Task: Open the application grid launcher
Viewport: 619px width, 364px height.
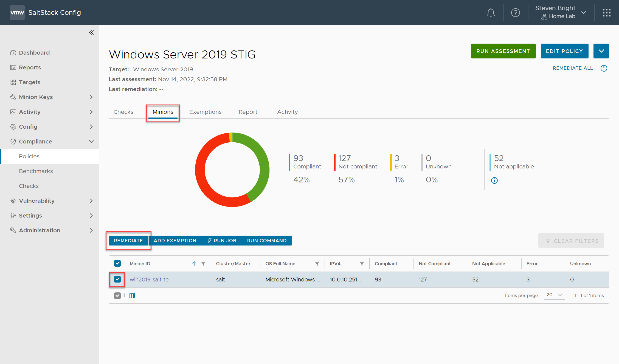Action: (x=607, y=12)
